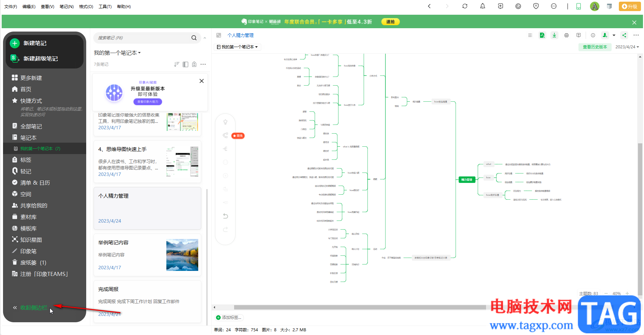The height and width of the screenshot is (335, 644).
Task: Click the sync refresh icon
Action: [x=465, y=6]
